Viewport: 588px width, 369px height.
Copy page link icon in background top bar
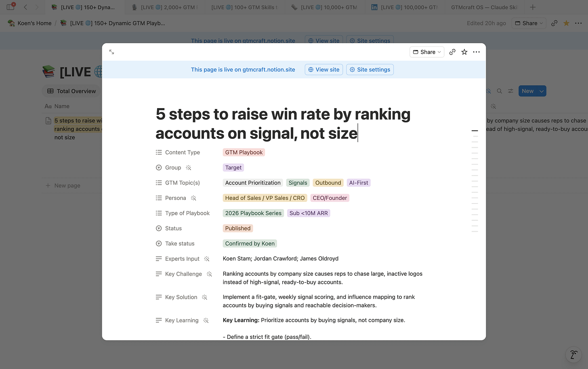pos(554,23)
